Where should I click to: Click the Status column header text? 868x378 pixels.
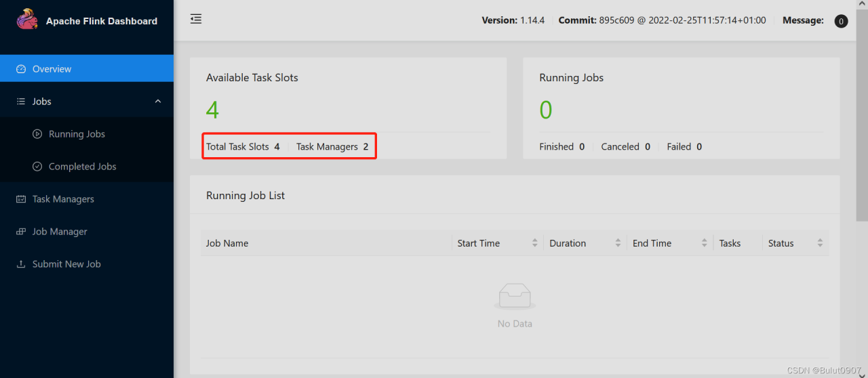(781, 243)
